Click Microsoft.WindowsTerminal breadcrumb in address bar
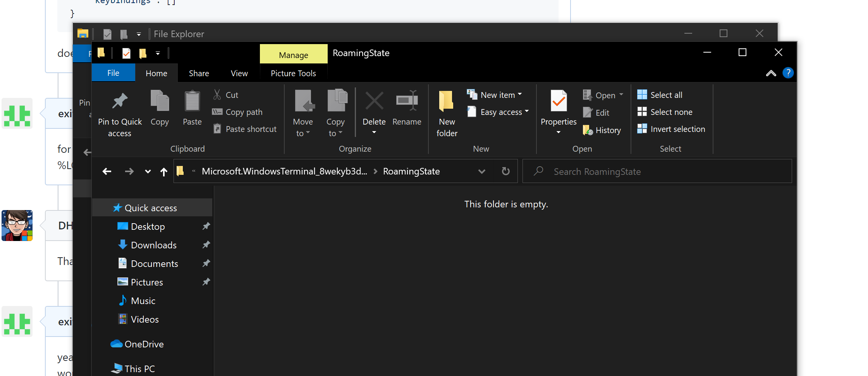This screenshot has width=868, height=376. [x=284, y=171]
